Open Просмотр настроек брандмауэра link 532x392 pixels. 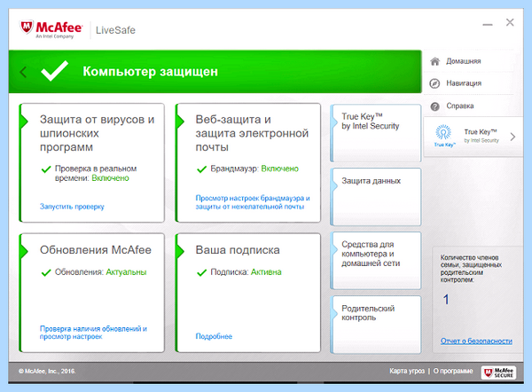(253, 202)
